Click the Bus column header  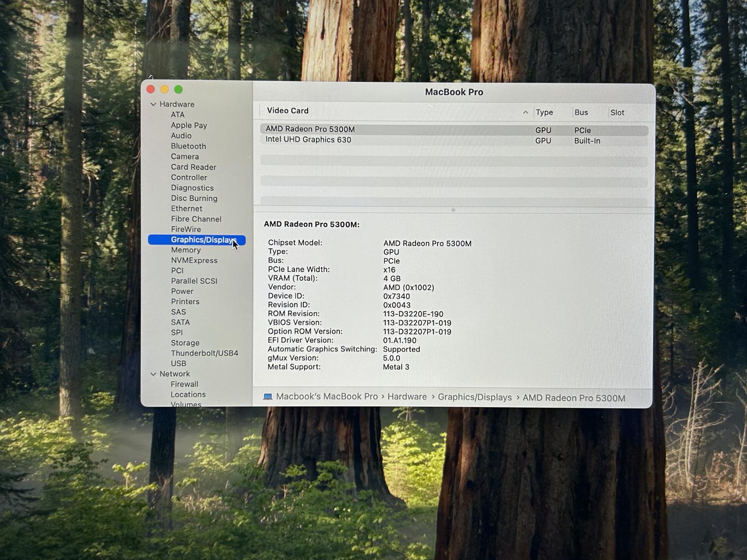[581, 113]
